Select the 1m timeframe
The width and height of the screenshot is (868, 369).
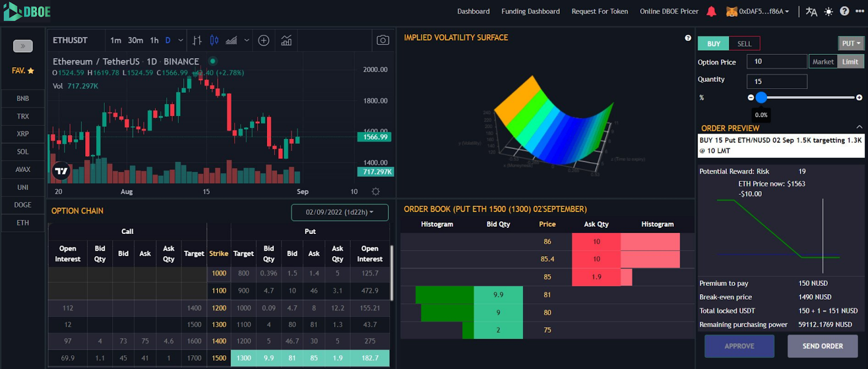point(116,40)
